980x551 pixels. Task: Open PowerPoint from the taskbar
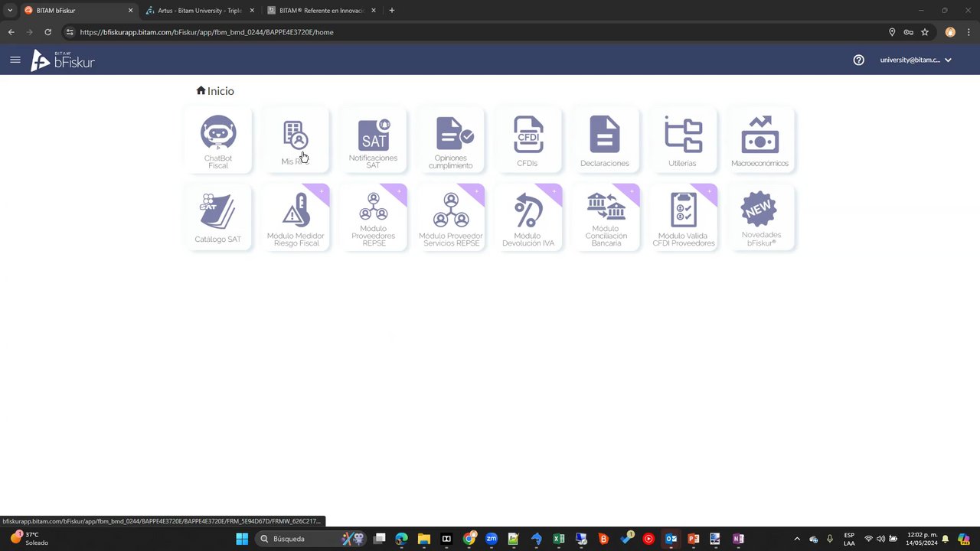(694, 539)
